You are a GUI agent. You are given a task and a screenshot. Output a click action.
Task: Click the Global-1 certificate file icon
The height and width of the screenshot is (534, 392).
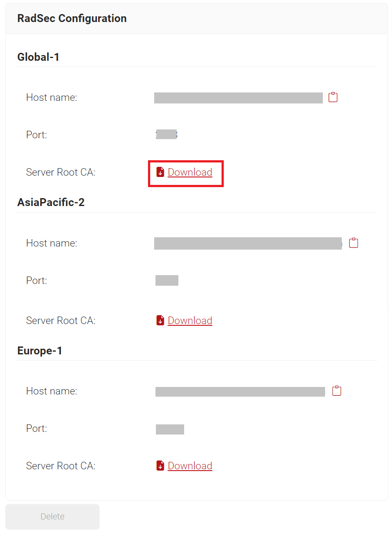(160, 172)
